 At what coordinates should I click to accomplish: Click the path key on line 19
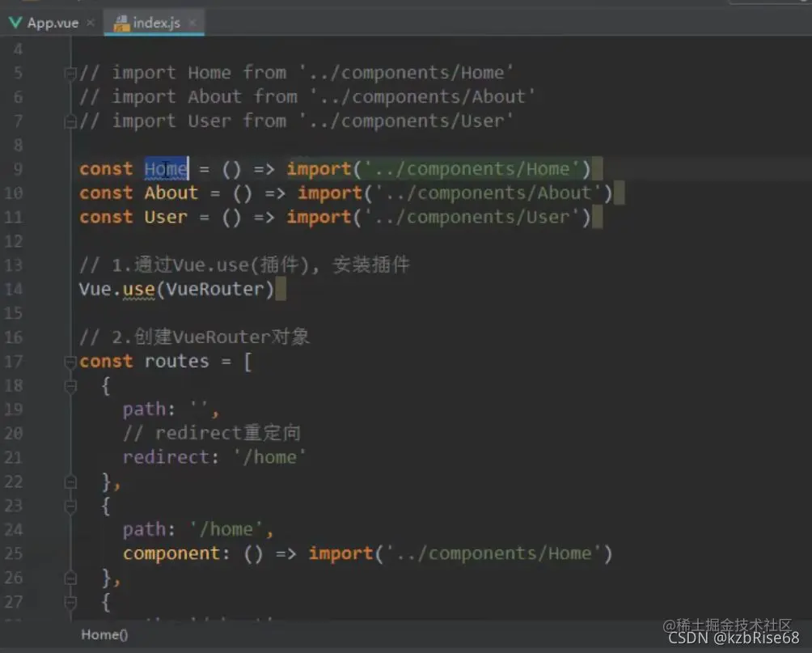(x=143, y=409)
